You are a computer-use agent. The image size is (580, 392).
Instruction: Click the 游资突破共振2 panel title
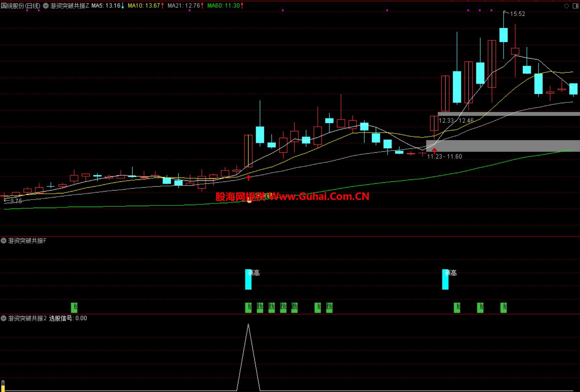tap(27, 318)
